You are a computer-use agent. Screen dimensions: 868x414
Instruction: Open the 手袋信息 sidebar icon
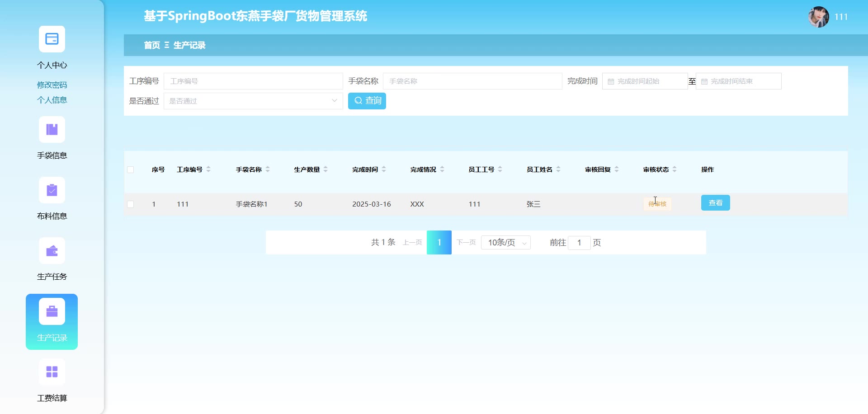[52, 130]
